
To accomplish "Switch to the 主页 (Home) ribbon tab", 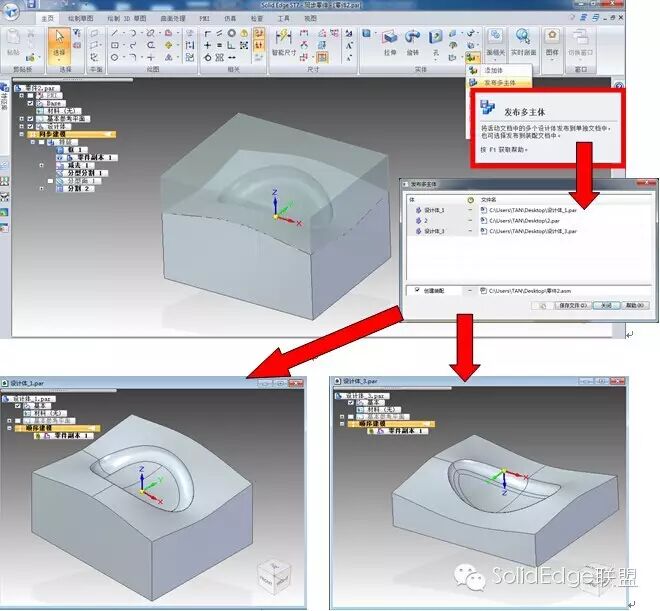I will (48, 19).
